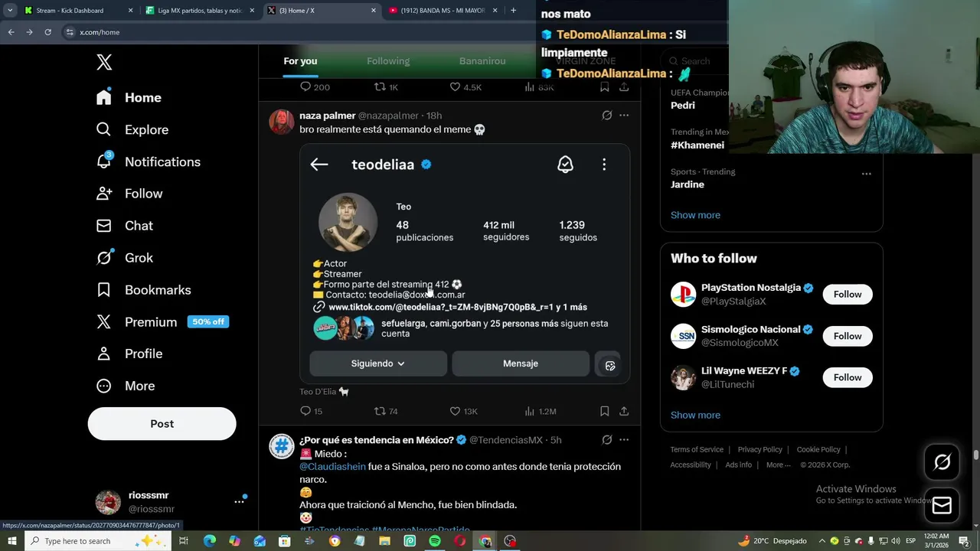The height and width of the screenshot is (551, 980).
Task: Expand footer More… options
Action: 779,465
